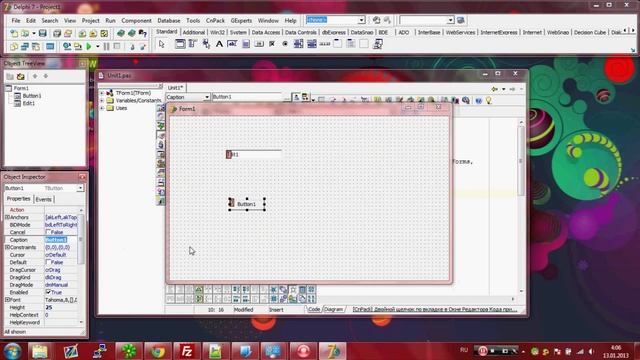Click the editor vertical scrollbar thumb
The width and height of the screenshot is (640, 360).
pos(521,161)
